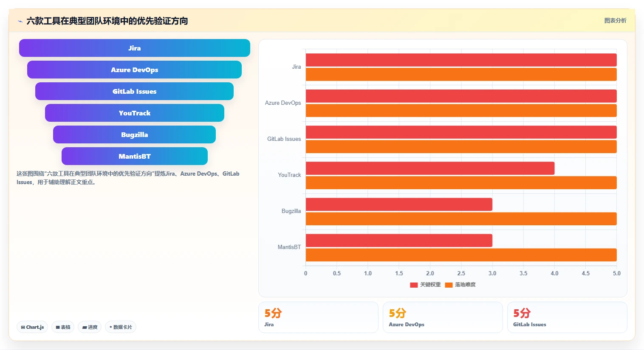644x350 pixels.
Task: Click the Azure DevOps y-axis label
Action: point(283,103)
